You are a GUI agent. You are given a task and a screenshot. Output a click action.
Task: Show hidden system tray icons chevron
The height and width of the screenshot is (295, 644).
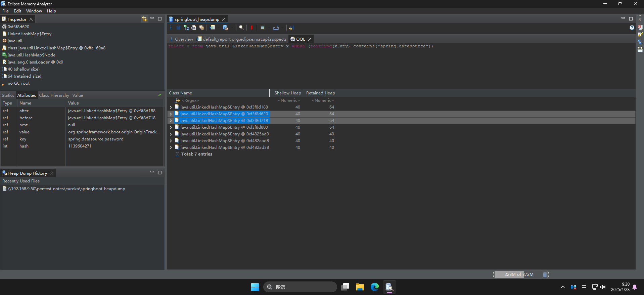pos(563,287)
